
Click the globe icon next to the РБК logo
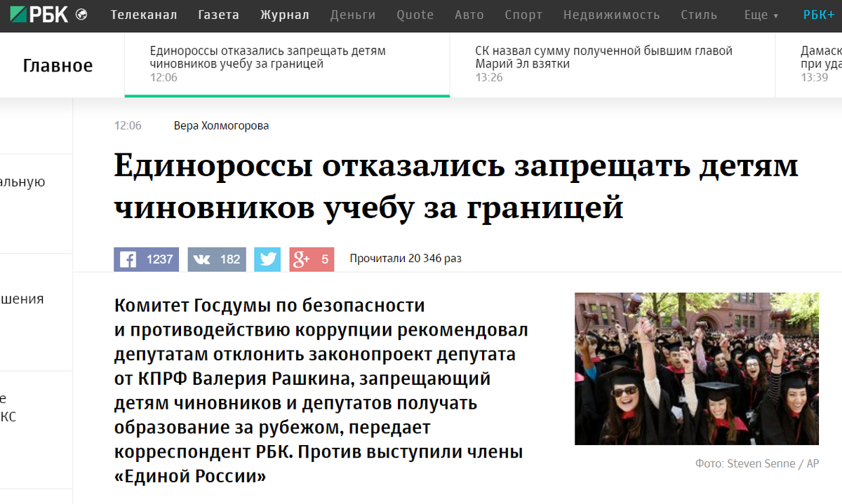[83, 13]
